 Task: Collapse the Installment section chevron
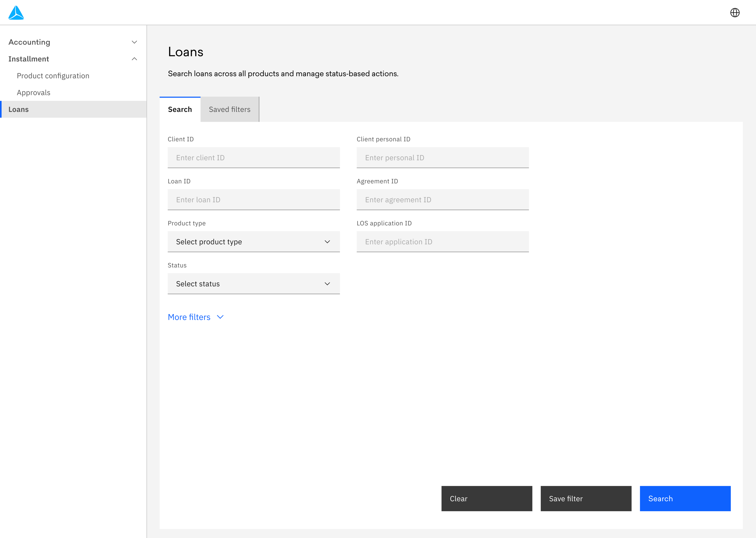tap(134, 59)
